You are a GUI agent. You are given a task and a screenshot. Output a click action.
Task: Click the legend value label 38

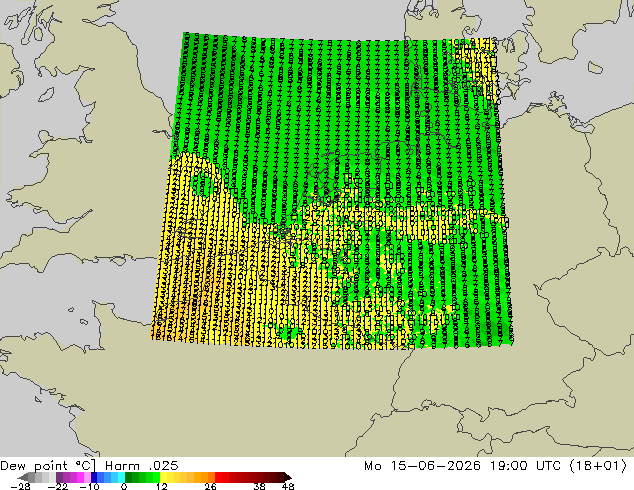click(260, 486)
